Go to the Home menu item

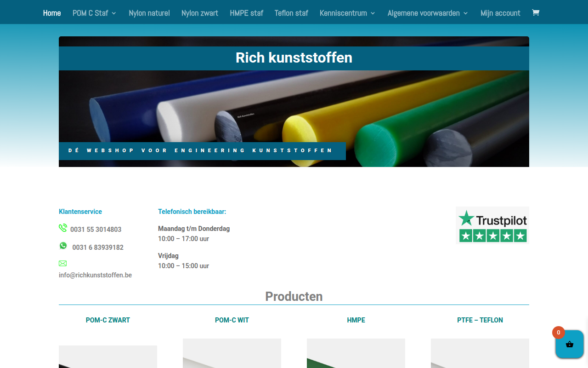tap(52, 13)
